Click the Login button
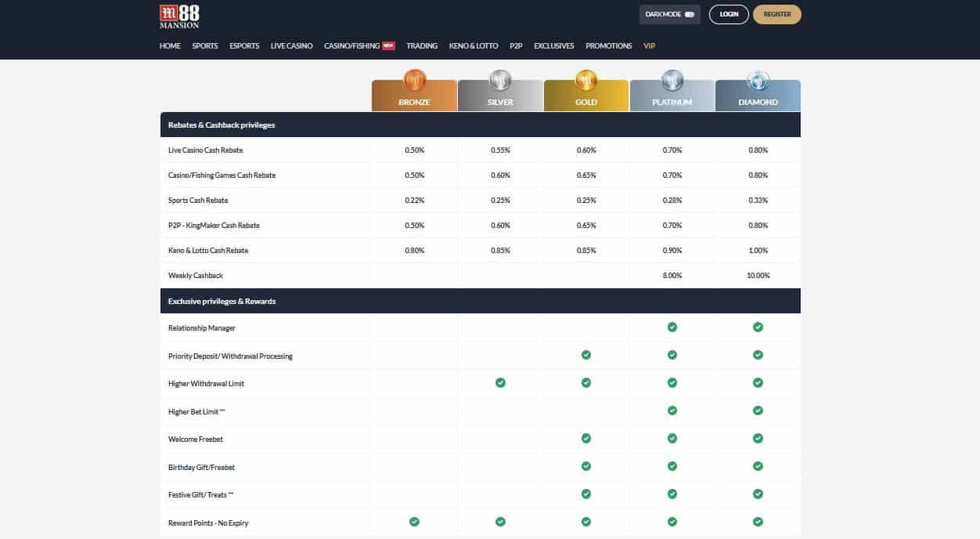 point(729,14)
